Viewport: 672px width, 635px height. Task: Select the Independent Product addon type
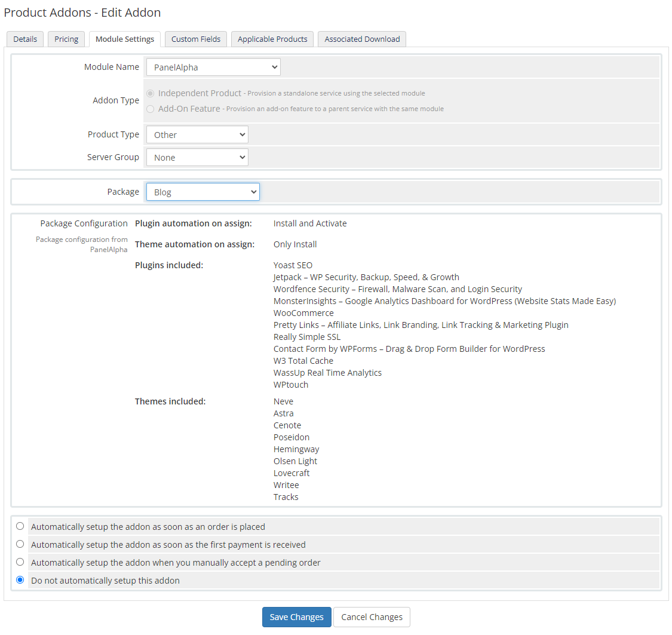pos(150,93)
